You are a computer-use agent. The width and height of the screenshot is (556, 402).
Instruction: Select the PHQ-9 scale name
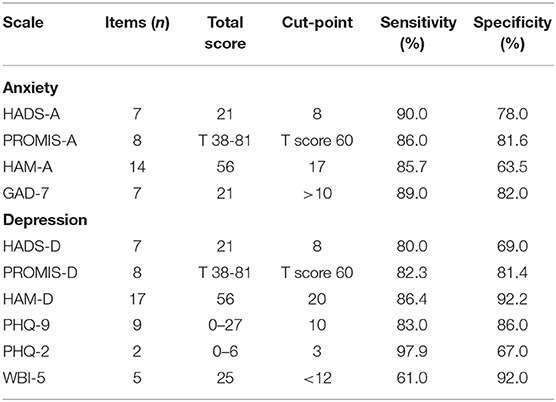27,325
